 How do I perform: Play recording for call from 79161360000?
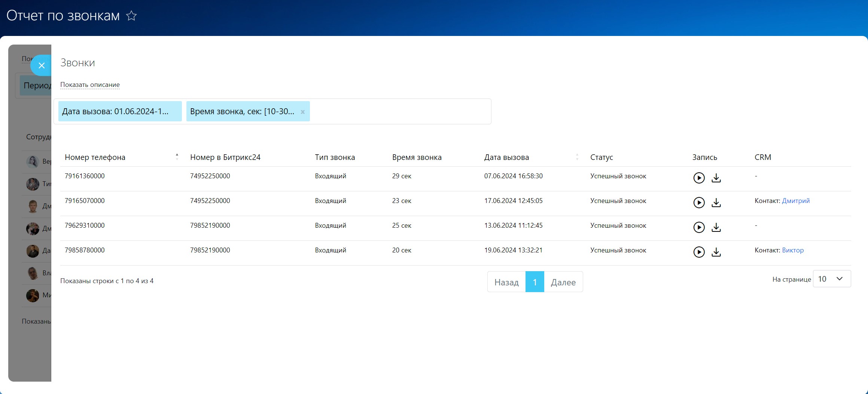tap(698, 178)
